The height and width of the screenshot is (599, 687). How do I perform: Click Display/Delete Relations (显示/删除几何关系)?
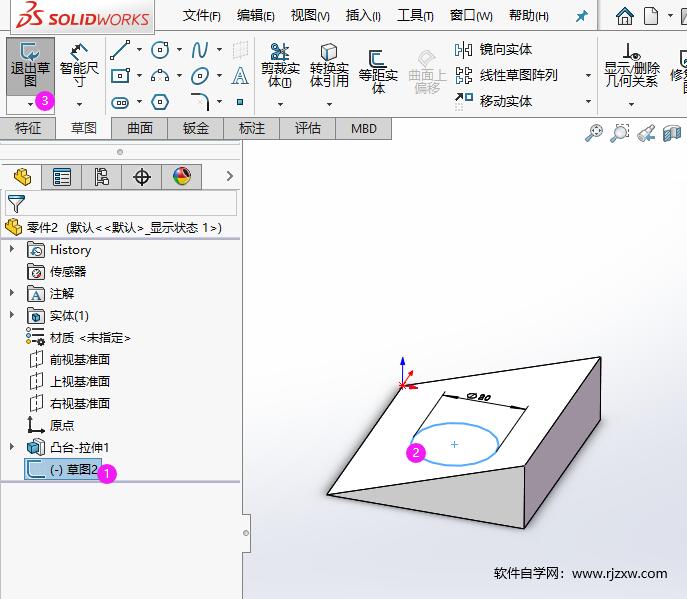[x=631, y=66]
